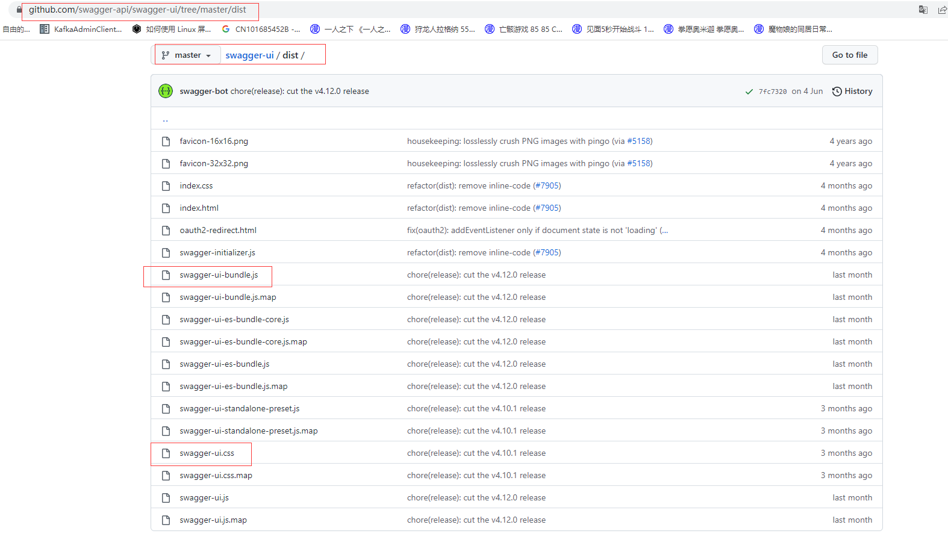Open commit hash 7fc7320

point(773,92)
